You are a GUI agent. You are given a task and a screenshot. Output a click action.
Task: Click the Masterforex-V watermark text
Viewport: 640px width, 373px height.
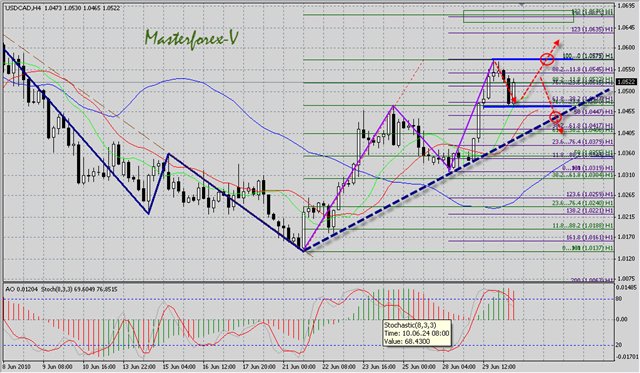tap(191, 38)
